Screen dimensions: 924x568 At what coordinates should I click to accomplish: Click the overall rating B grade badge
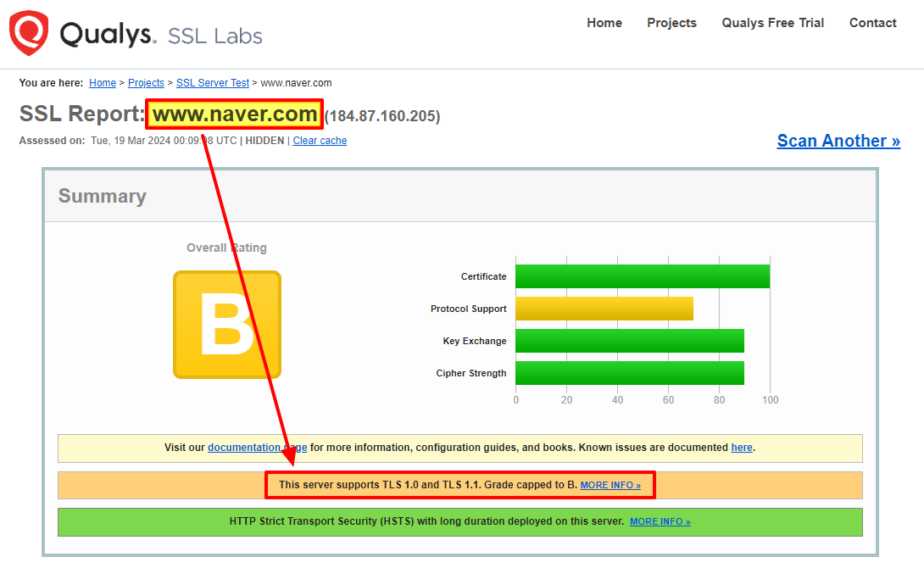pos(227,325)
